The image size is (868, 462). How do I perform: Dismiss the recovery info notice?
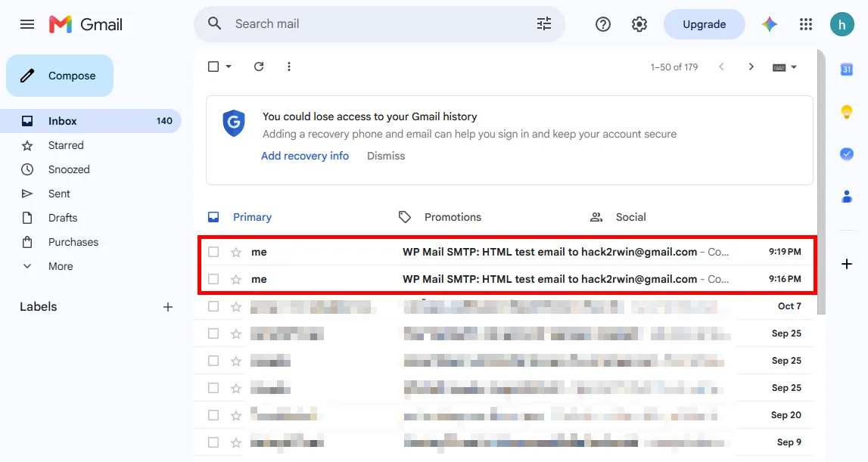tap(386, 156)
